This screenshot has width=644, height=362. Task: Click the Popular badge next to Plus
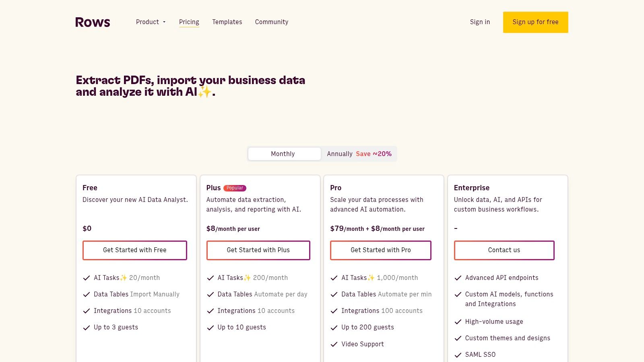[235, 188]
